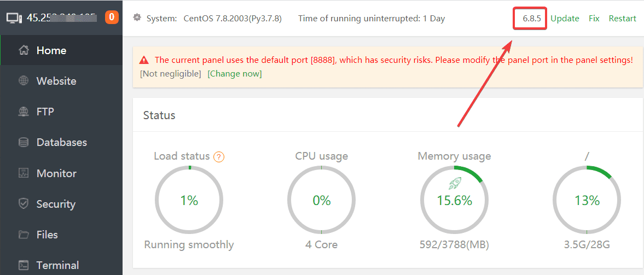Image resolution: width=644 pixels, height=275 pixels.
Task: Click the memory release rocket icon
Action: click(455, 184)
